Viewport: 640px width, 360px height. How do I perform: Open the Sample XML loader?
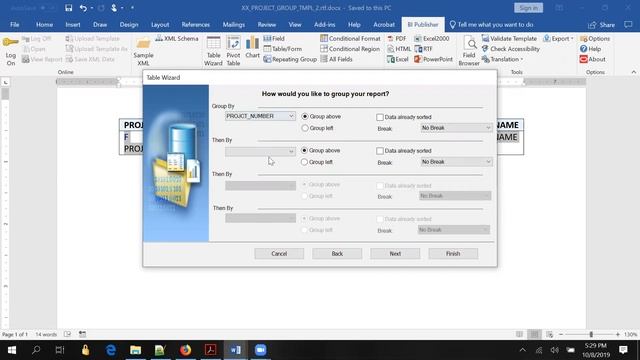point(143,51)
